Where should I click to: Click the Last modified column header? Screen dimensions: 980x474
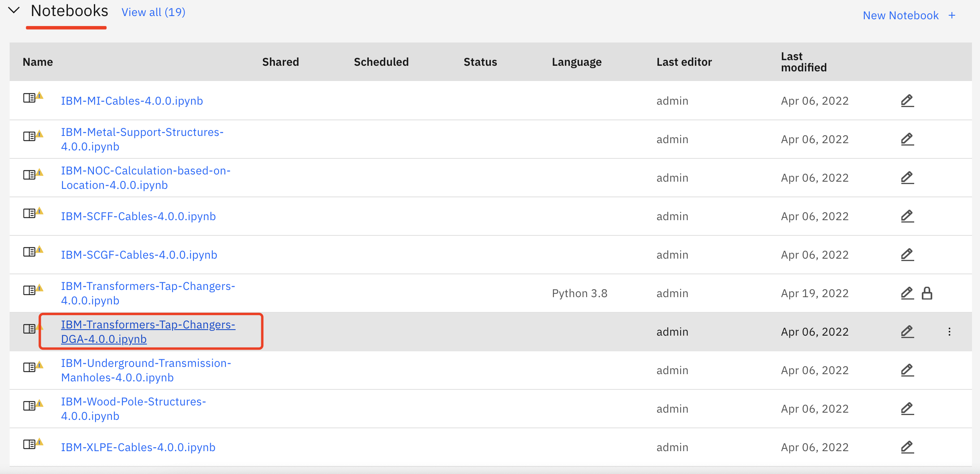point(803,62)
